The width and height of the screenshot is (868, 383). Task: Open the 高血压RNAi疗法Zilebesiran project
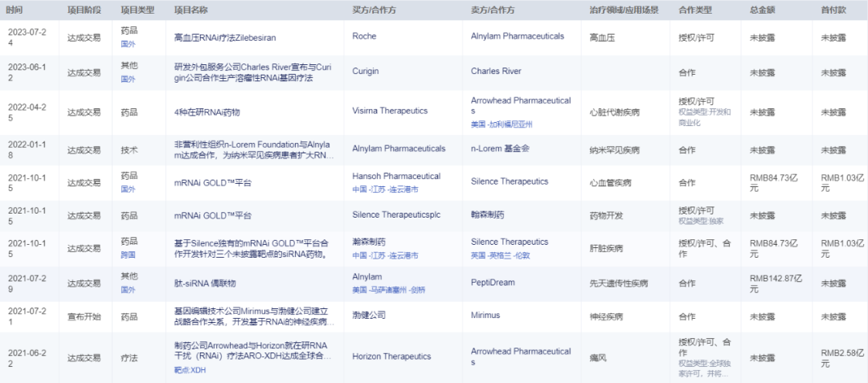[x=225, y=38]
